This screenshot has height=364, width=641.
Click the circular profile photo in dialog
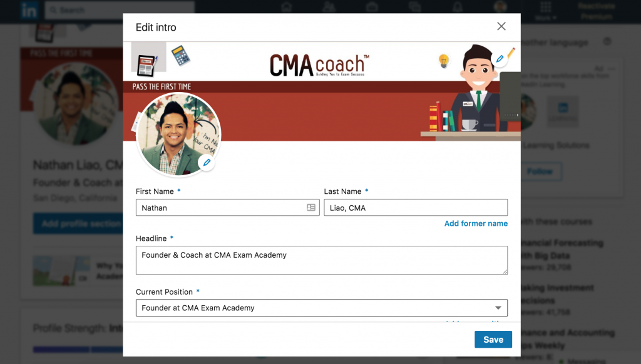(x=178, y=134)
